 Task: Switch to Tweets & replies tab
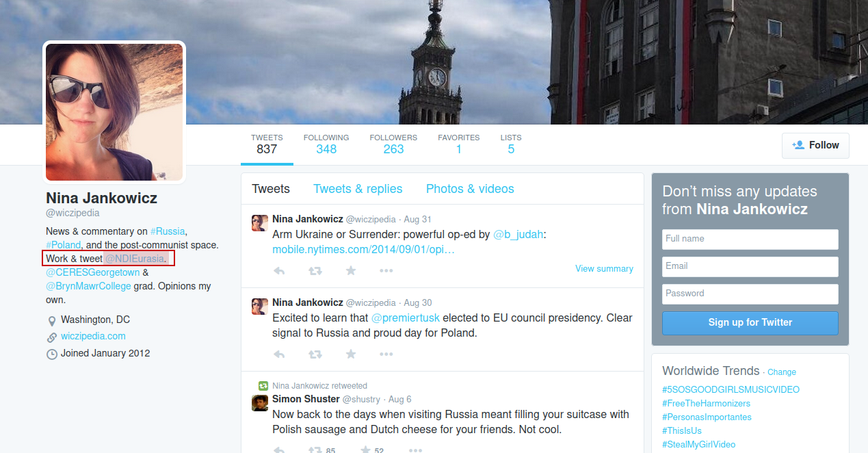pyautogui.click(x=358, y=189)
